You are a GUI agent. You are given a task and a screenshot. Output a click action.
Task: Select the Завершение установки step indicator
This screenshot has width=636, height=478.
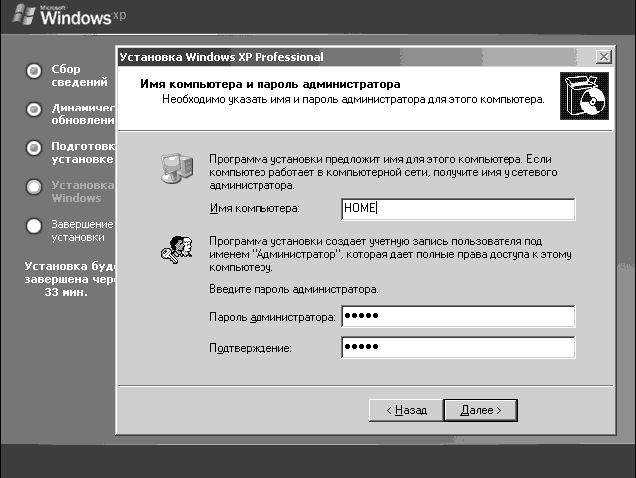34,226
